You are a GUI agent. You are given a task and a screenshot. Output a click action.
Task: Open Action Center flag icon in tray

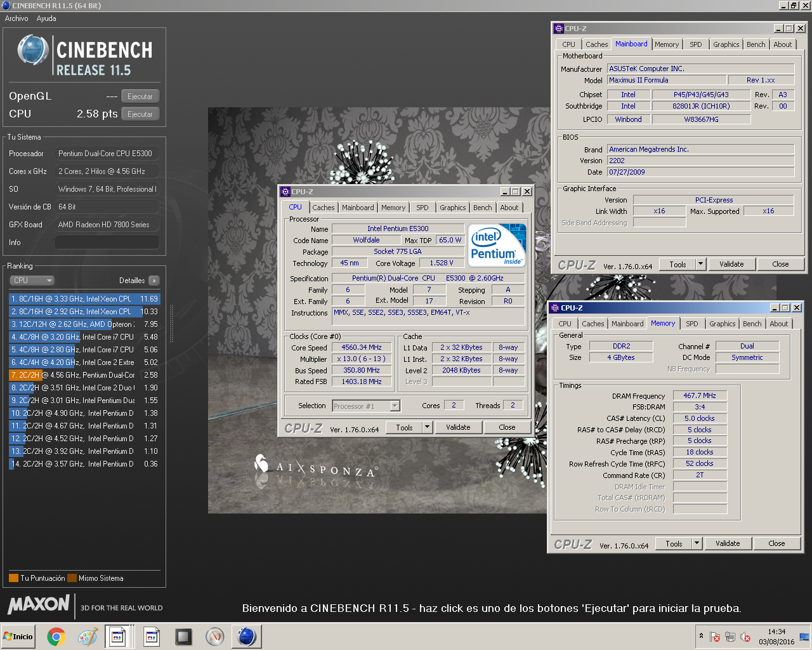(x=715, y=637)
